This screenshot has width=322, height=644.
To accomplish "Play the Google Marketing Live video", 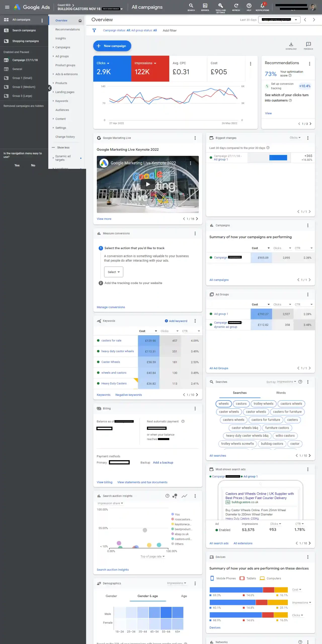I will pos(148,184).
